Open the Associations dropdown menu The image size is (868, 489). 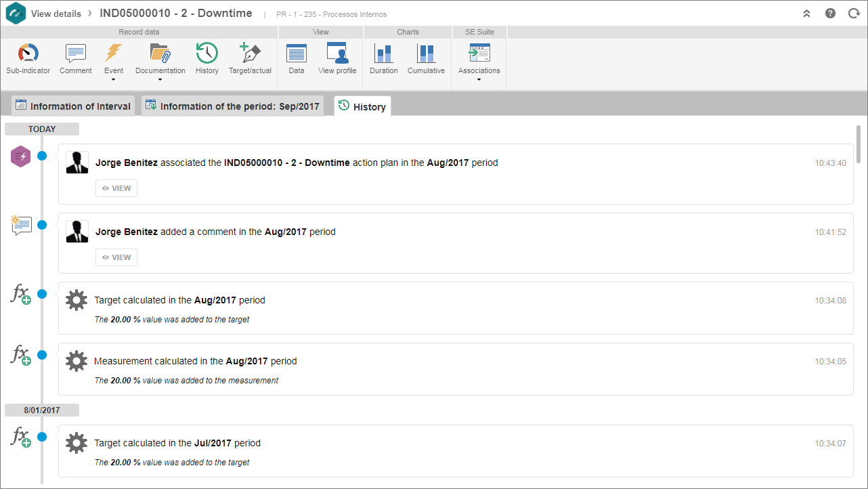tap(479, 79)
